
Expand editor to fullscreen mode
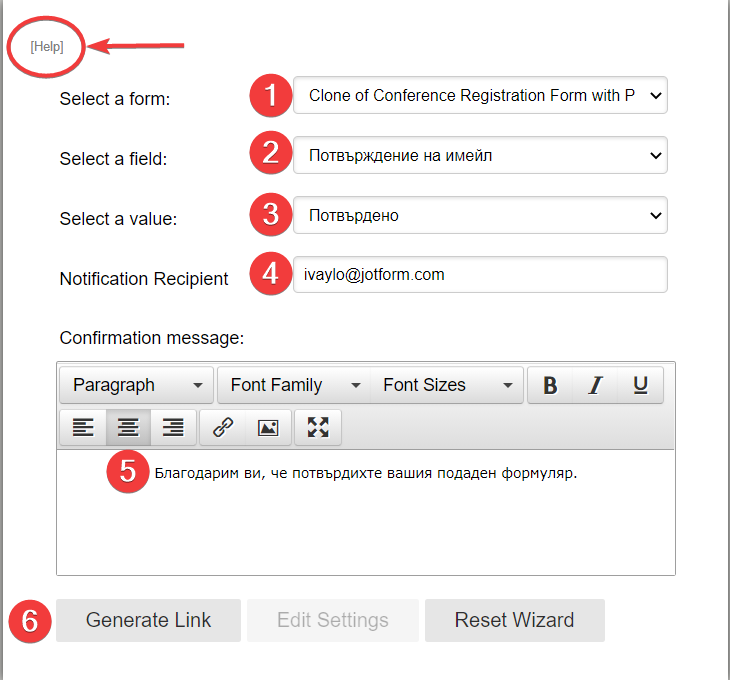[318, 428]
